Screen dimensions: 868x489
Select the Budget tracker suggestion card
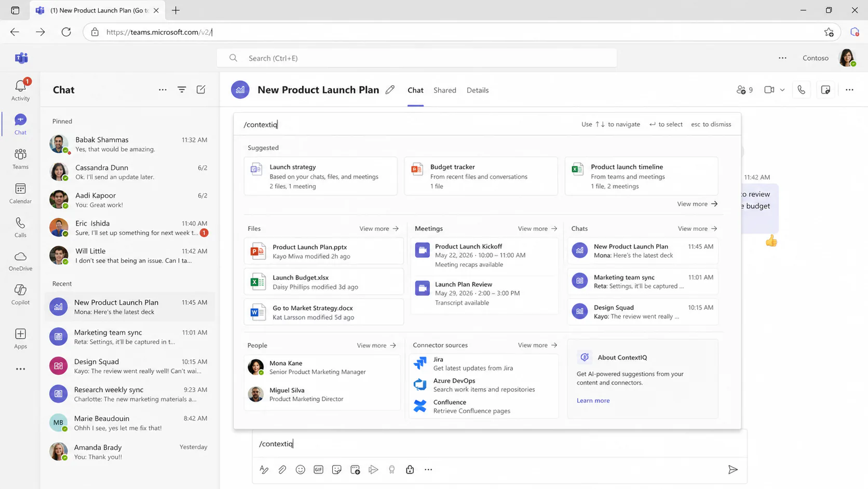click(481, 176)
